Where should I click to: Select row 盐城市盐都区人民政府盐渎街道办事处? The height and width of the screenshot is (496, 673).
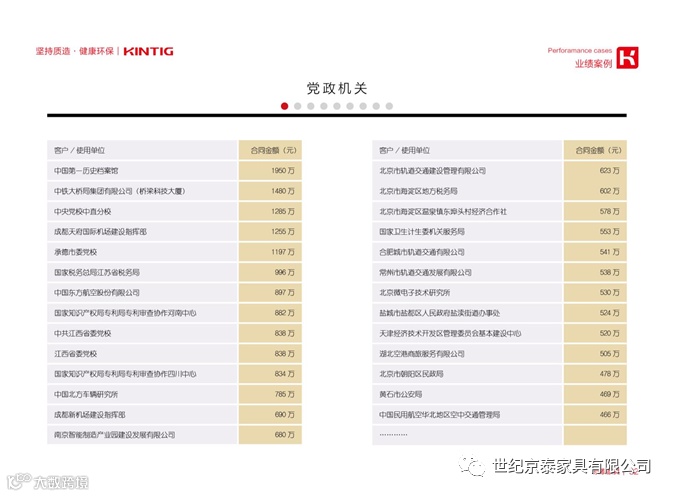[500, 313]
